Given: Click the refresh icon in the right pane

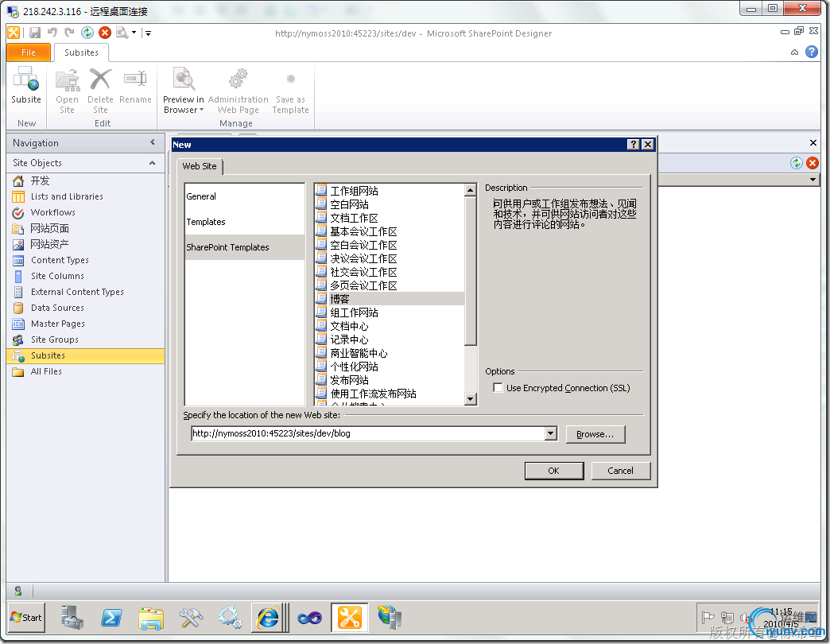Looking at the screenshot, I should (x=796, y=163).
